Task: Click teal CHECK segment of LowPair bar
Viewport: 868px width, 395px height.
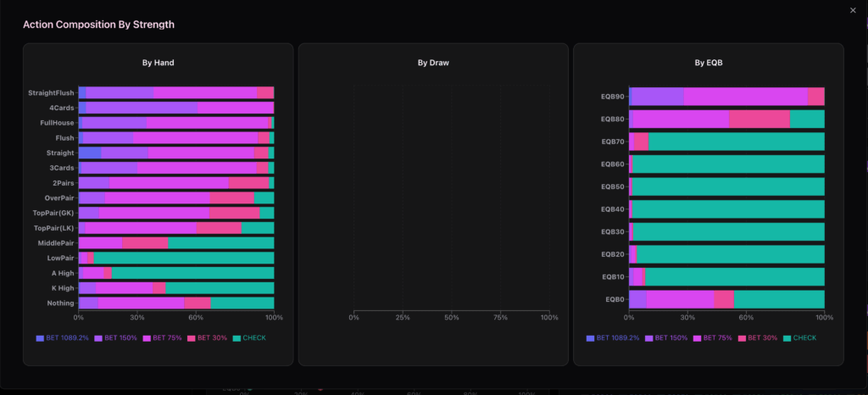Action: 183,258
